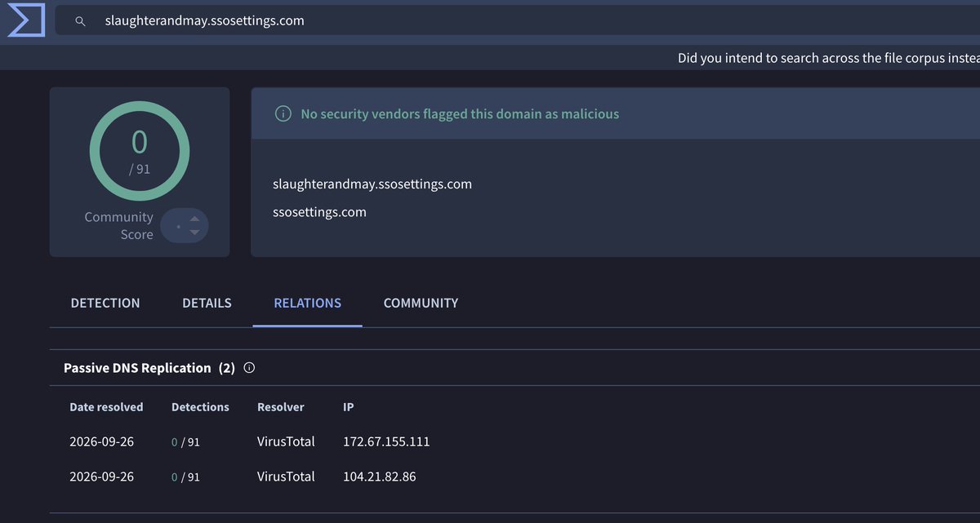Click the file corpus search suggestion banner
This screenshot has width=980, height=523.
click(828, 59)
